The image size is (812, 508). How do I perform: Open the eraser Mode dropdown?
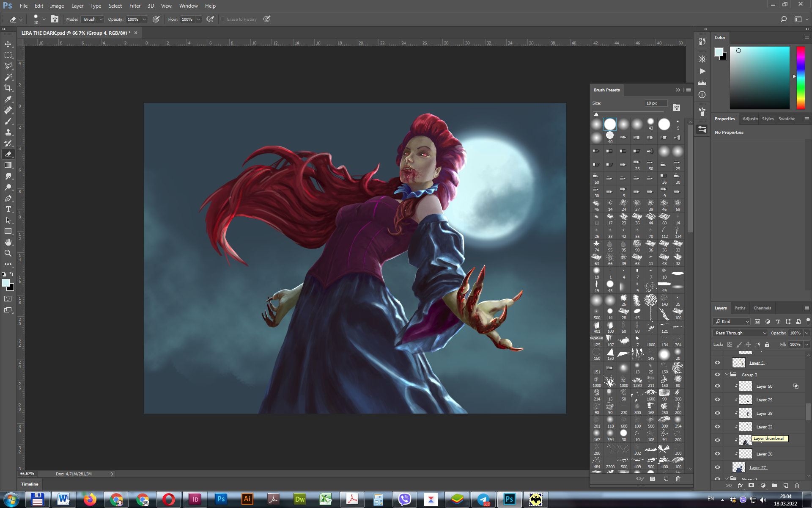point(93,19)
